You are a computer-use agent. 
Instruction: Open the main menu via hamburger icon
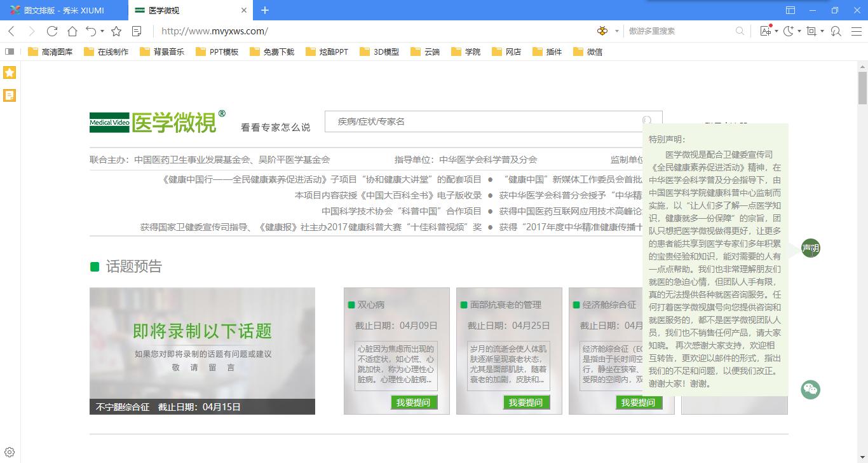[x=855, y=31]
